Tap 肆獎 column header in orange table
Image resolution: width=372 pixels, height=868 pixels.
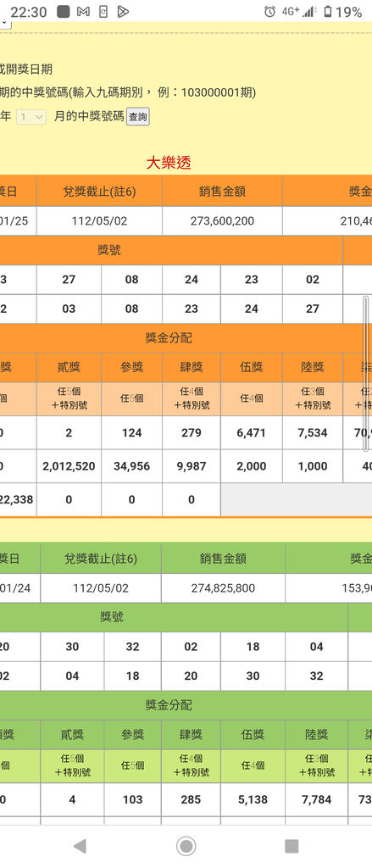tap(192, 368)
